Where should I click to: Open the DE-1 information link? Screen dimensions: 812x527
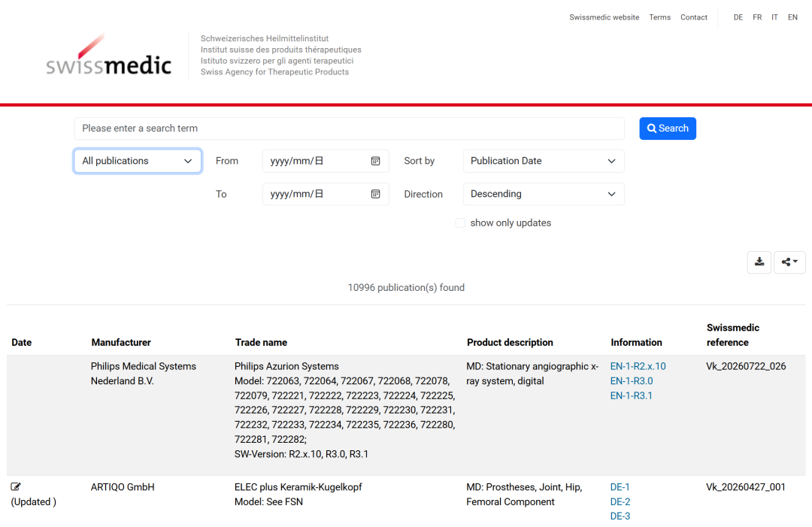click(x=620, y=487)
